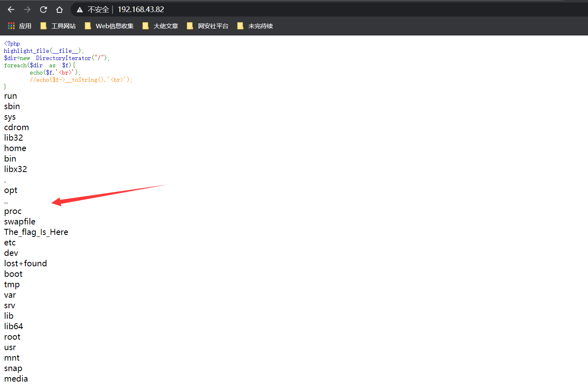588x388 pixels.
Task: Click the swapfile listing entry
Action: click(20, 222)
